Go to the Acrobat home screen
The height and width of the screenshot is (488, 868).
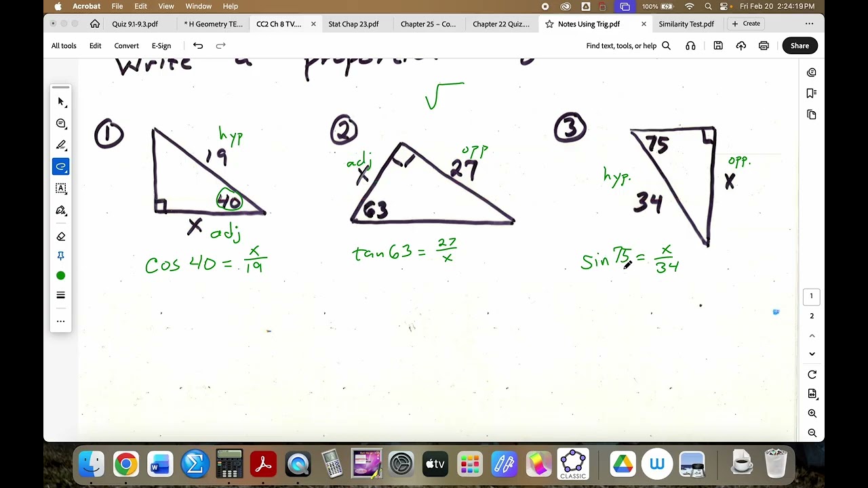(x=95, y=24)
